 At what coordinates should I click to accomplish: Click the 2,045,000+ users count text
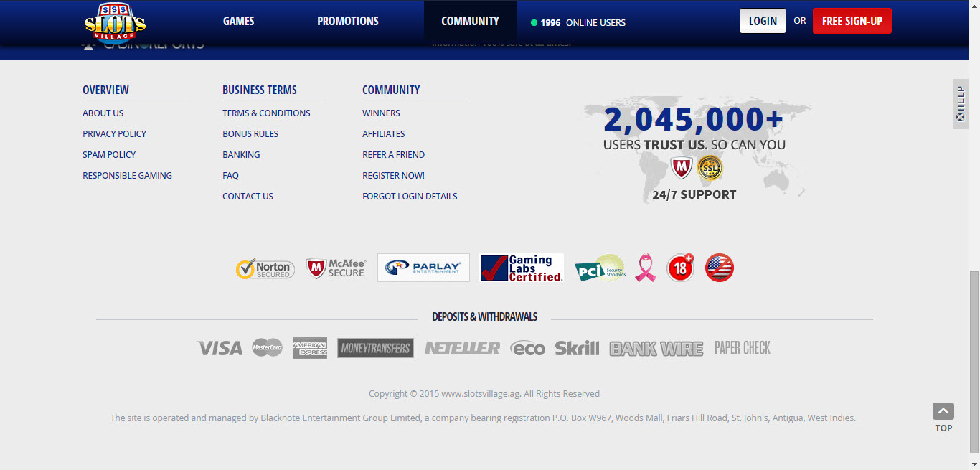point(694,120)
